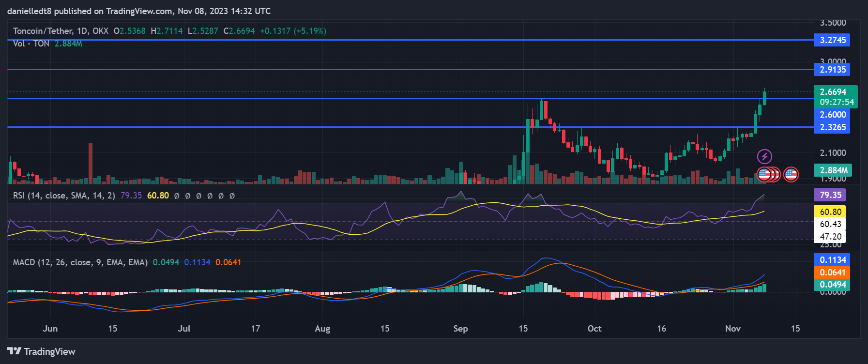868x364 pixels.
Task: Click the high value H2.7114
Action: click(167, 31)
